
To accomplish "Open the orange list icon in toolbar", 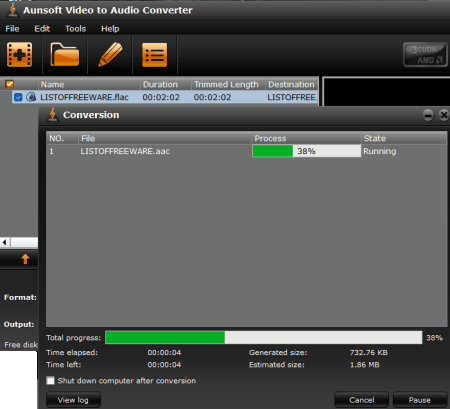I will pyautogui.click(x=154, y=55).
